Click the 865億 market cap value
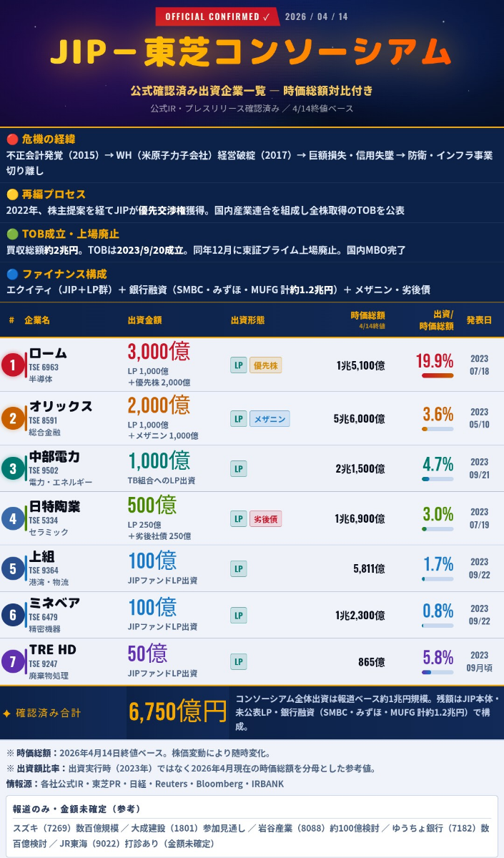This screenshot has width=504, height=858. click(372, 662)
